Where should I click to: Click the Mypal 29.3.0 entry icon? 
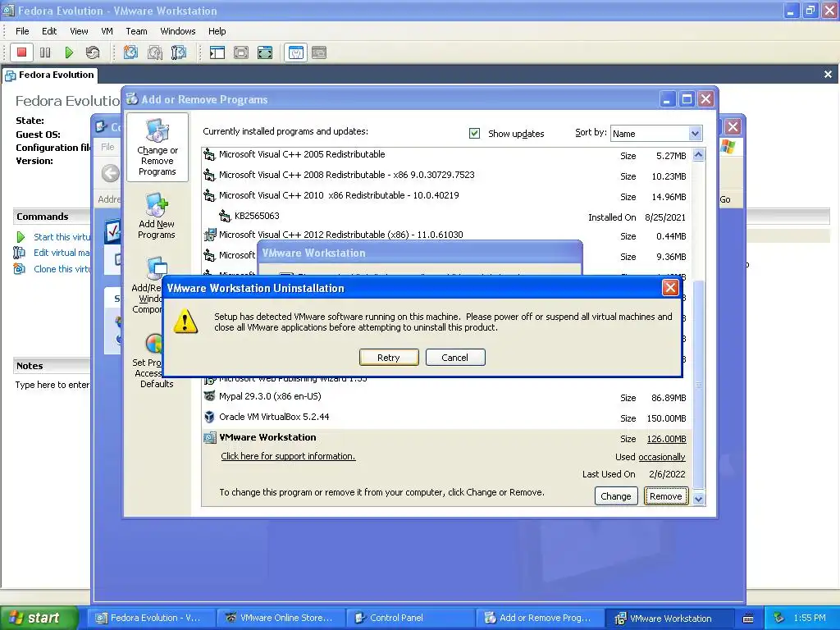click(209, 396)
